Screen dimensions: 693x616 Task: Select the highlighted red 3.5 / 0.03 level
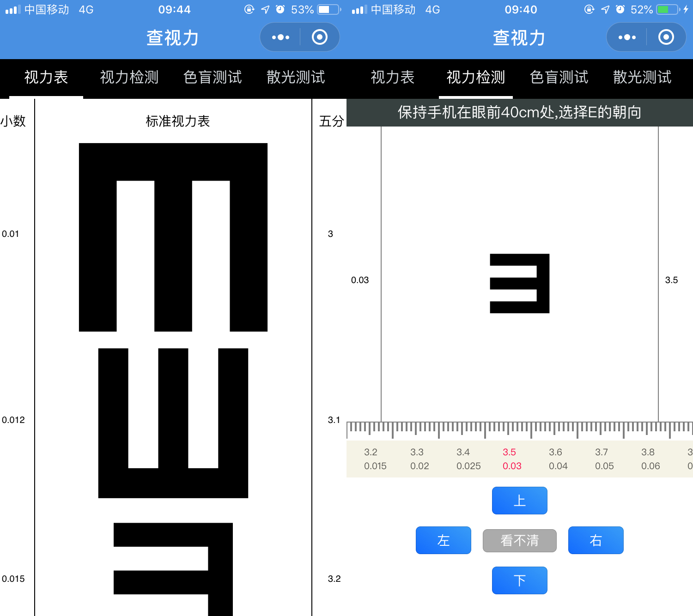click(x=512, y=459)
